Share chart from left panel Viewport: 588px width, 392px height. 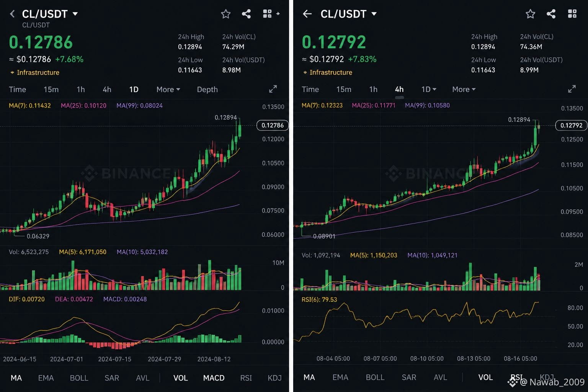[x=246, y=14]
